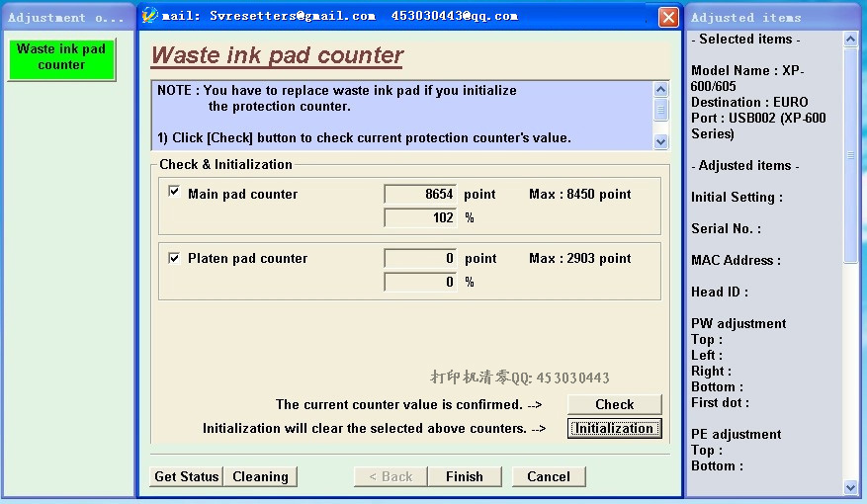Click the Check button
The height and width of the screenshot is (504, 867).
(614, 404)
